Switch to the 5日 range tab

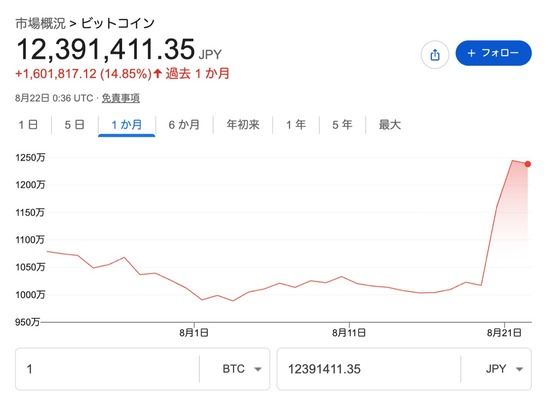click(74, 125)
